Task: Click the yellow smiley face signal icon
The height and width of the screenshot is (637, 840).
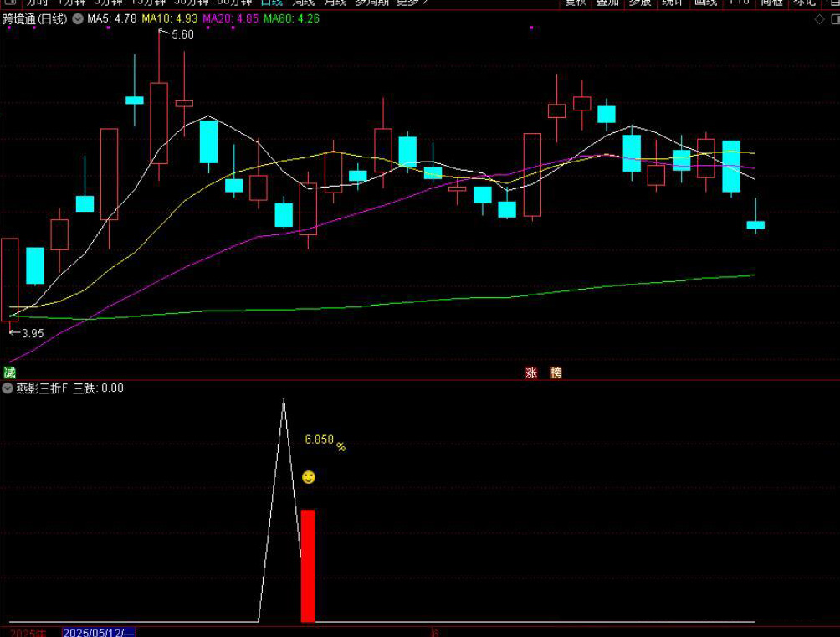Action: 309,477
